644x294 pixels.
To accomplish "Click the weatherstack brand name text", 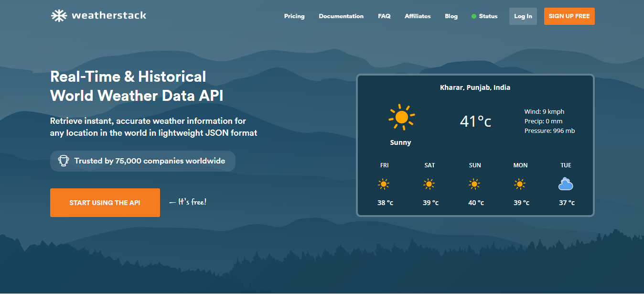I will tap(109, 15).
